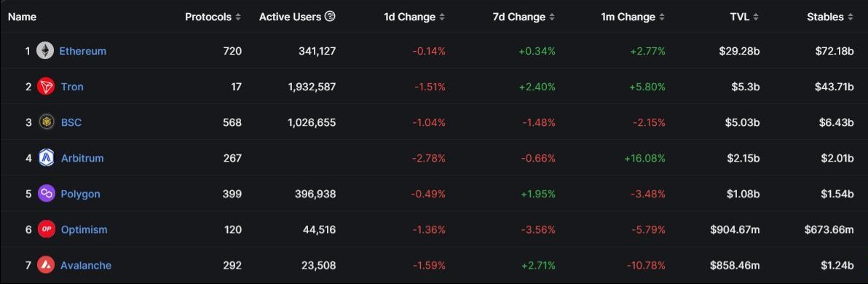This screenshot has width=868, height=284.
Task: Open the Ethereum chain link
Action: pyautogui.click(x=82, y=51)
